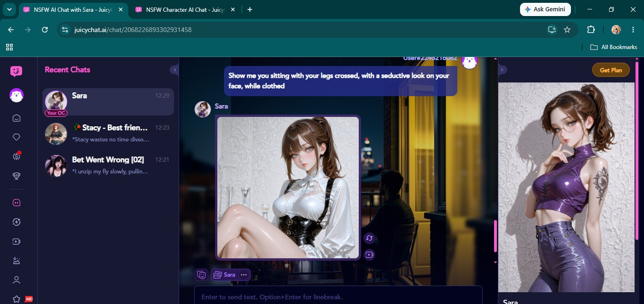Open the trophy leaderboard icon

(16, 176)
